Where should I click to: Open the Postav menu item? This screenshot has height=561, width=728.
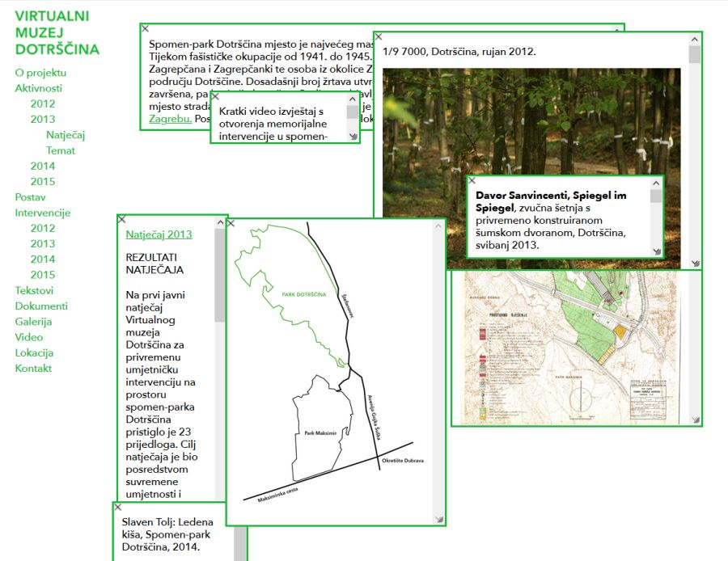[x=30, y=197]
